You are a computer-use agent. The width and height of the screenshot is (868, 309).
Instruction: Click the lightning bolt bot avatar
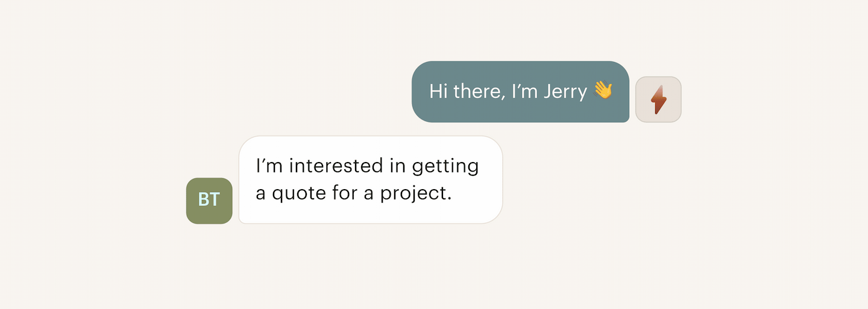click(x=658, y=99)
